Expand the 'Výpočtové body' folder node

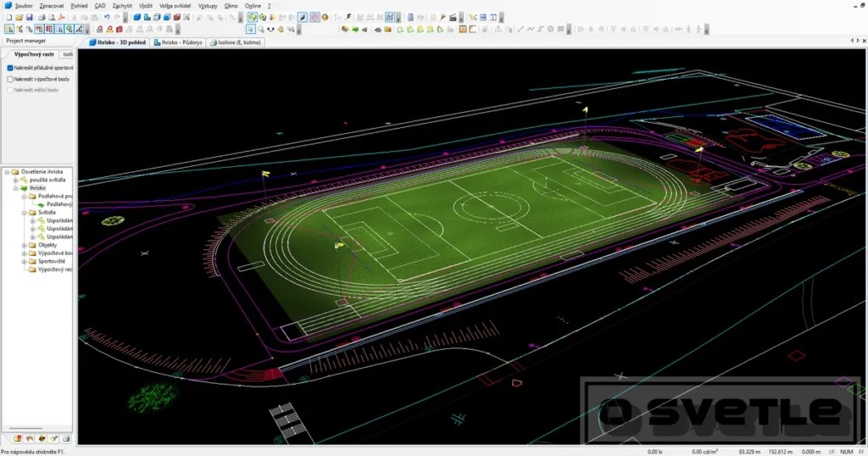tap(24, 253)
